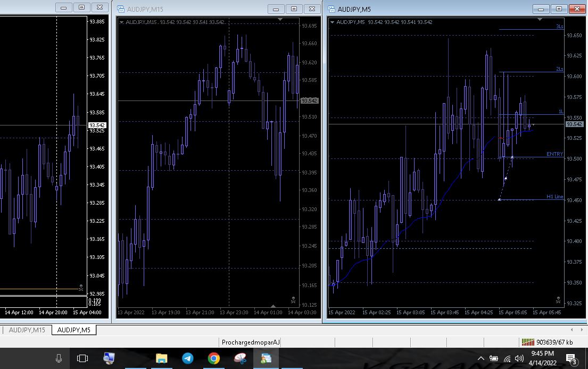The image size is (588, 369).
Task: Select the 2Ls line label in the M5 chart
Action: coord(559,69)
